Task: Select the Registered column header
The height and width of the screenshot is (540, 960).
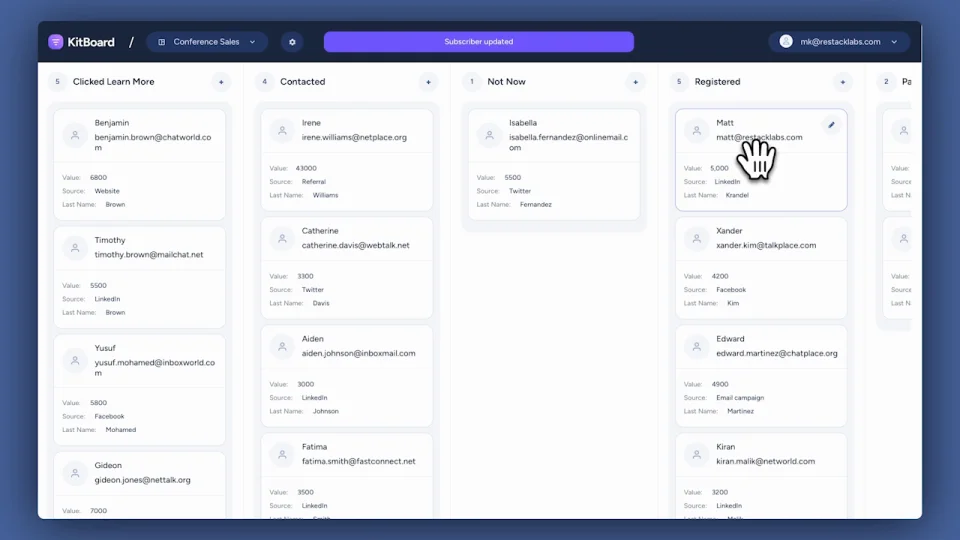Action: pyautogui.click(x=718, y=82)
